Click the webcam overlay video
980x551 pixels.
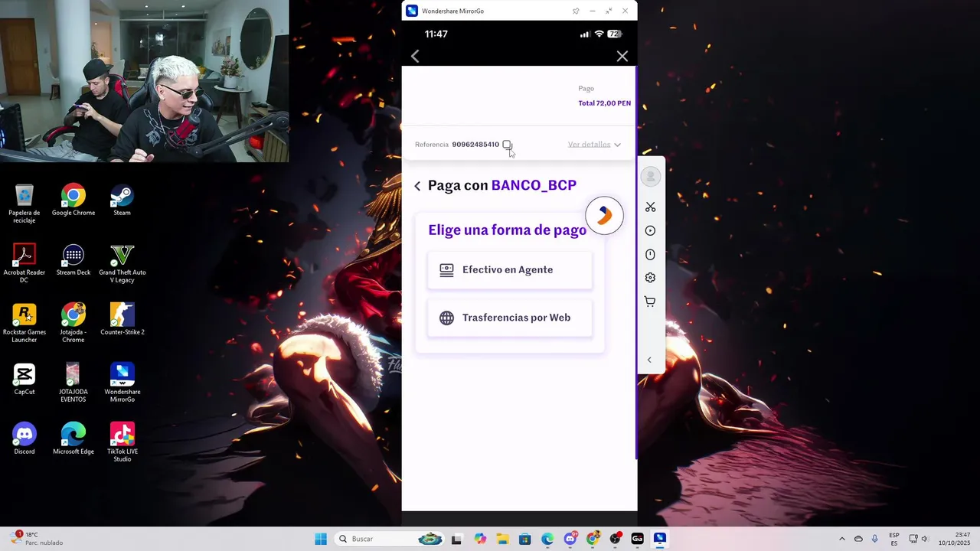click(x=144, y=81)
